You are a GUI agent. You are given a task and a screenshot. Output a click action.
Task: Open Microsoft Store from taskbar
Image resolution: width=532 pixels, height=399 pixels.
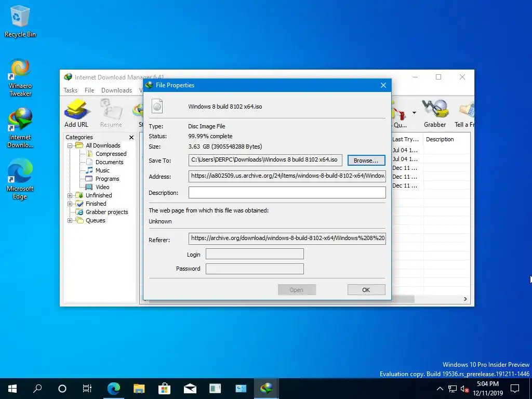[x=164, y=389]
